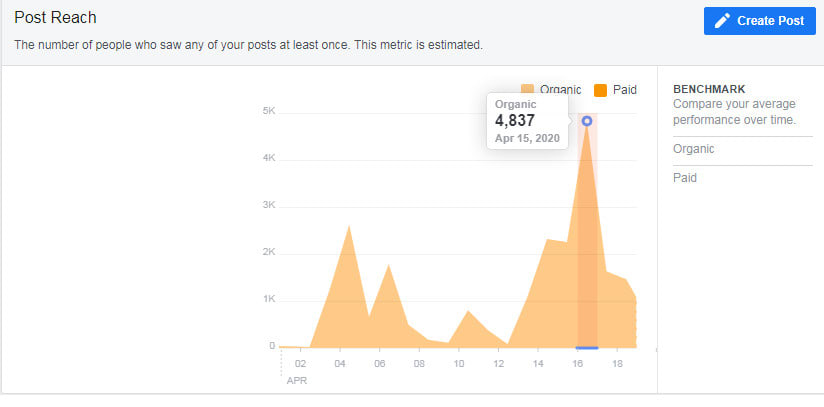Viewport: 824px width, 407px height.
Task: Show the Paid series via legend label
Action: [625, 90]
